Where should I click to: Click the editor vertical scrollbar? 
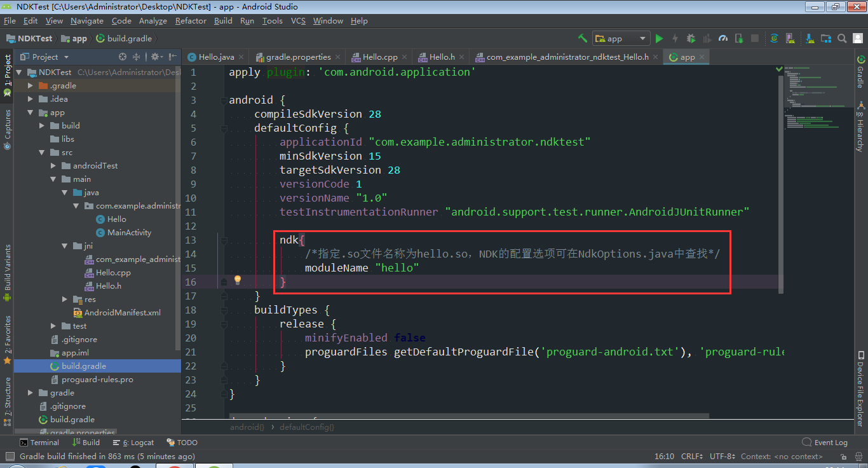tap(781, 184)
